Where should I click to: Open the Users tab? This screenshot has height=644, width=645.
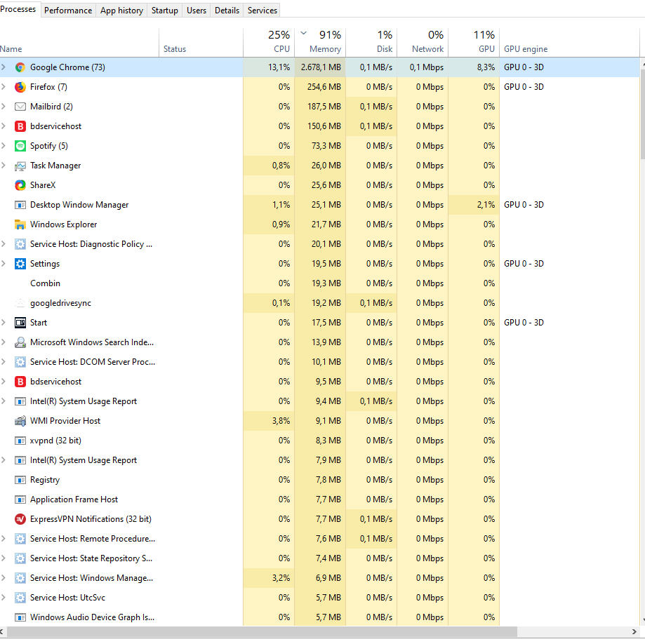[197, 11]
